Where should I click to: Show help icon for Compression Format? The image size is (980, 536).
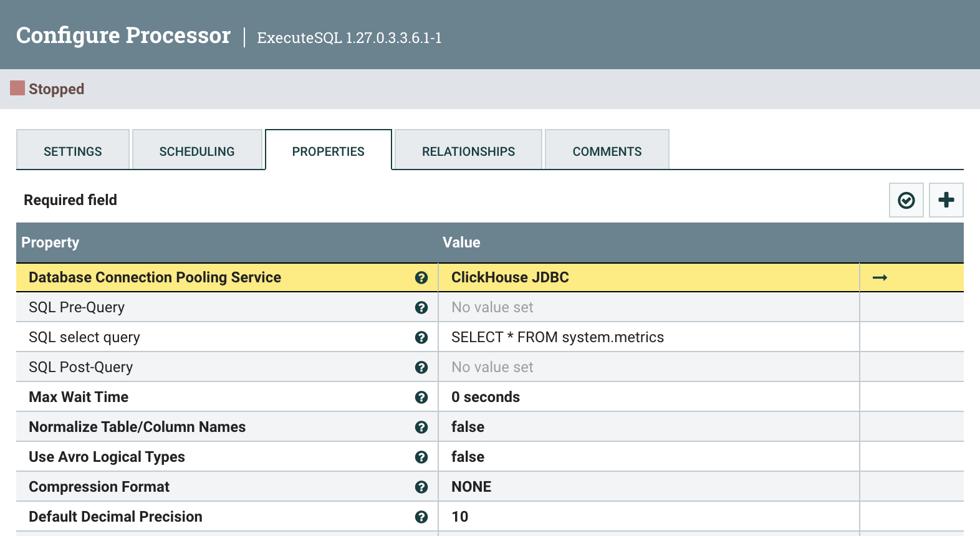pyautogui.click(x=421, y=487)
